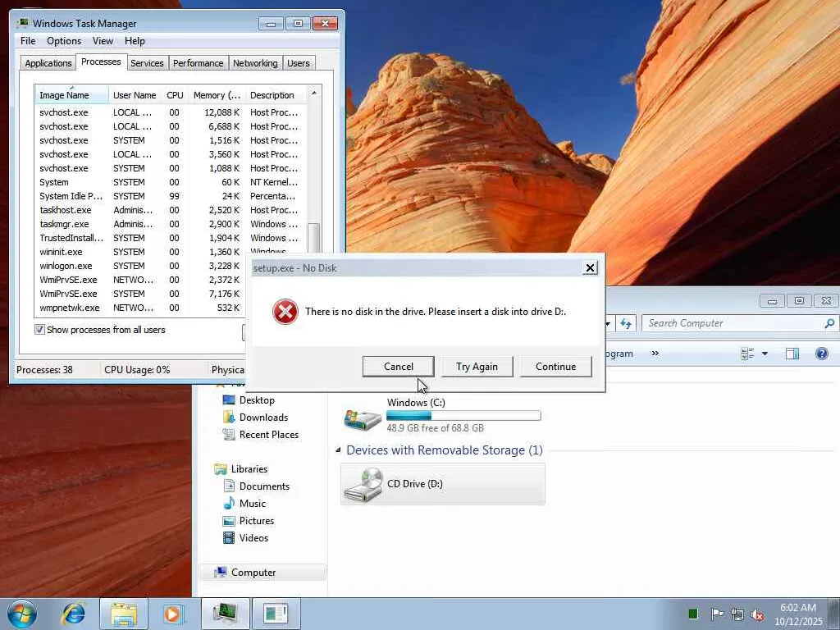This screenshot has height=630, width=840.
Task: Click the network tray icon
Action: (737, 614)
